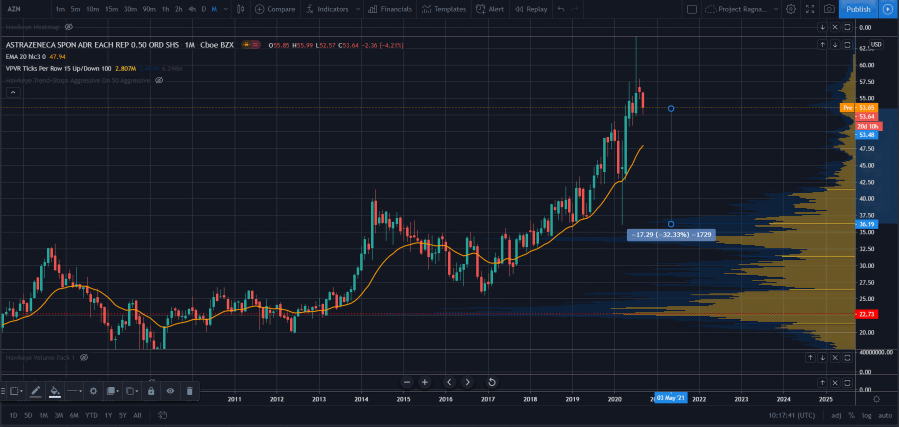
Task: Toggle log scale on price axis
Action: 866,415
